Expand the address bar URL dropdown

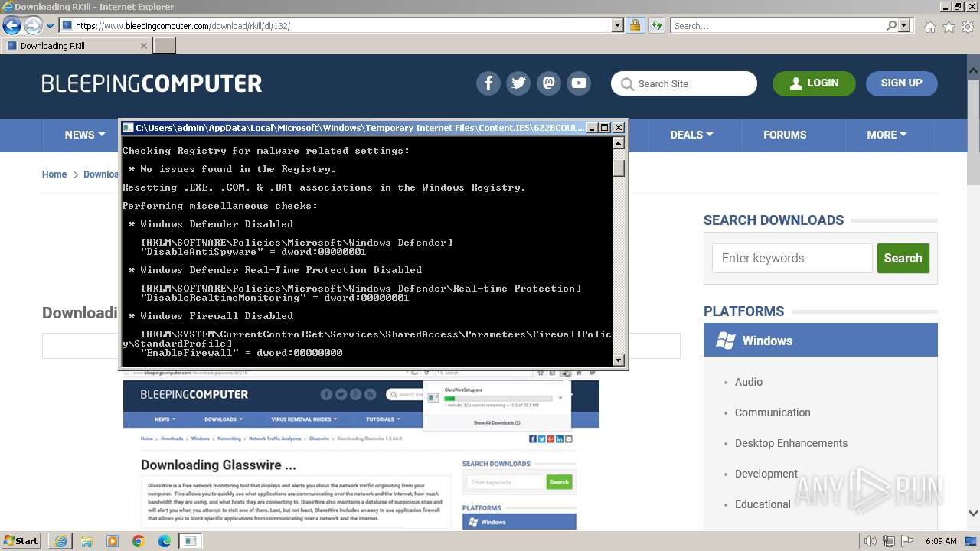coord(618,25)
